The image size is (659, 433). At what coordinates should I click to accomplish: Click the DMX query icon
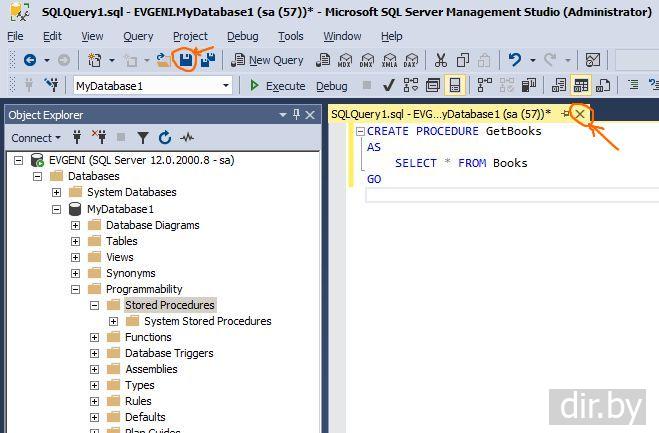(367, 61)
